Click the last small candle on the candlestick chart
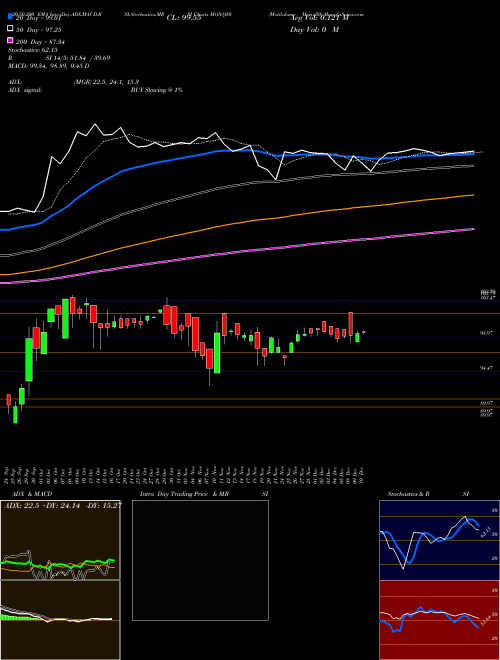Image resolution: width=500 pixels, height=660 pixels. 364,332
